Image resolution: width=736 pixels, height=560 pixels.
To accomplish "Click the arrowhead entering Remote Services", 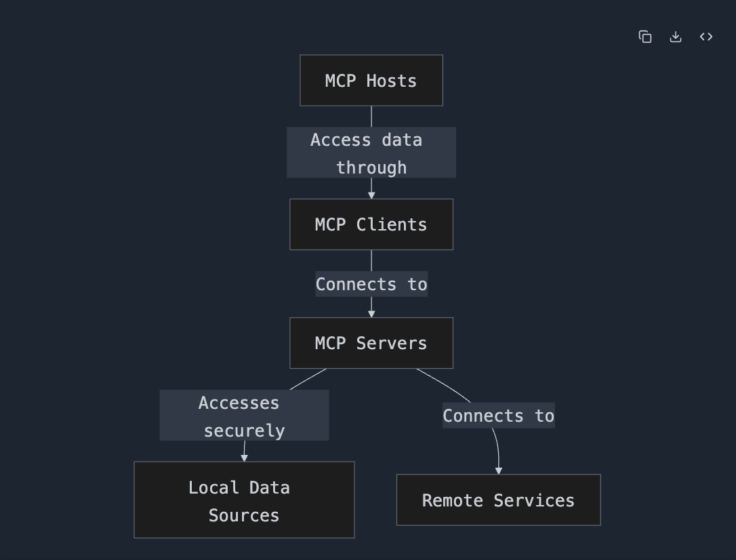I will (499, 470).
